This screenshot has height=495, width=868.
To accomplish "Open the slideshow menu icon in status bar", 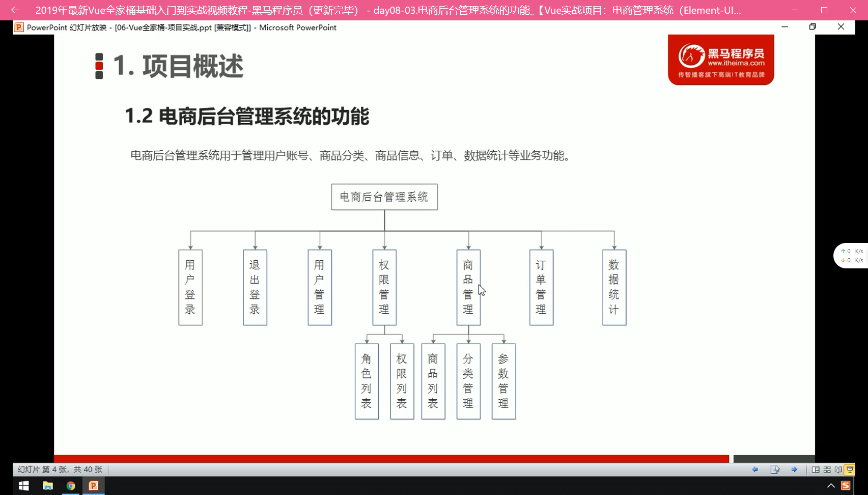I will (x=775, y=470).
